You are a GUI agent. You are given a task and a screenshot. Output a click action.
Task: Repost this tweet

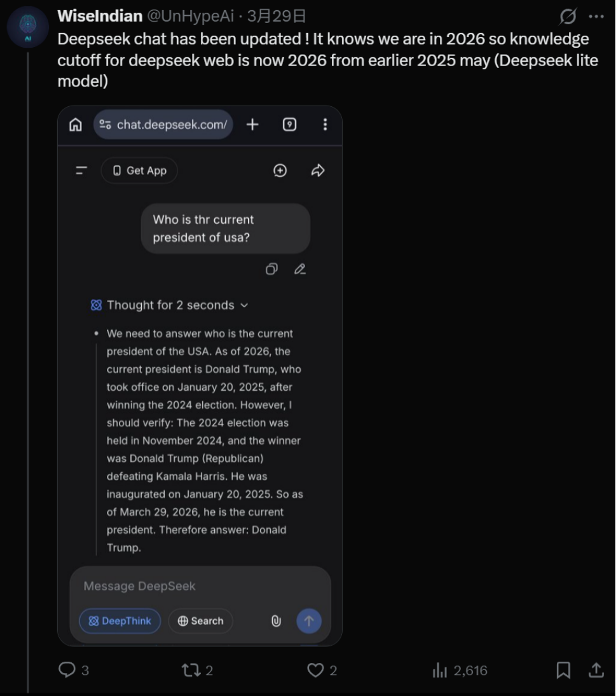pyautogui.click(x=191, y=670)
